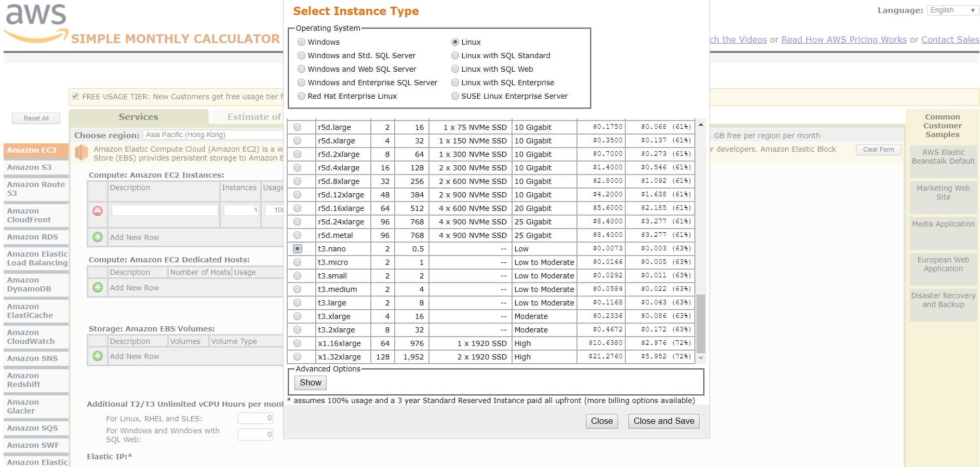Open Amazon Elastic Load Balancing sidebar item
Viewport: 980px width, 467px height.
click(x=36, y=259)
